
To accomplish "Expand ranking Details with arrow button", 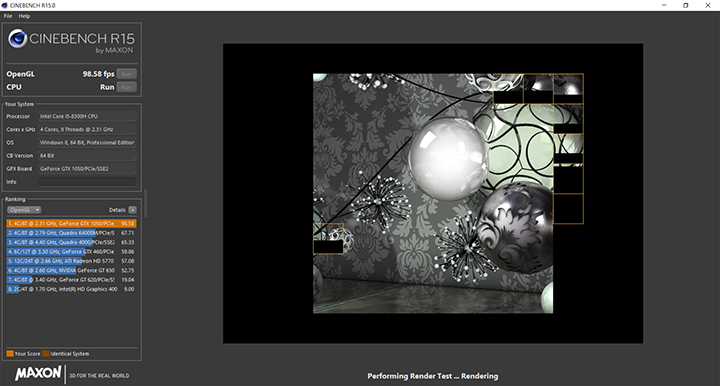I will point(132,210).
